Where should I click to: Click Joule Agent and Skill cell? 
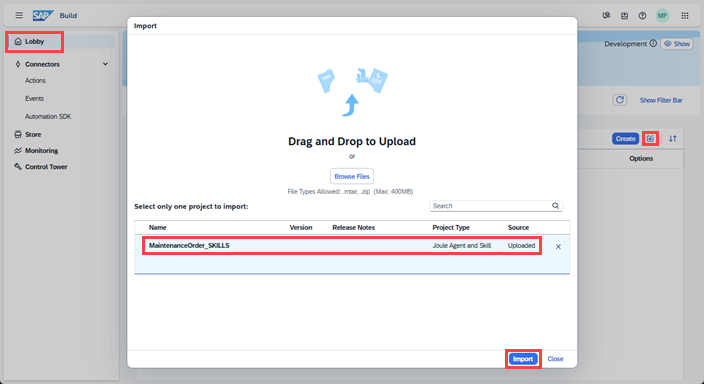point(462,246)
